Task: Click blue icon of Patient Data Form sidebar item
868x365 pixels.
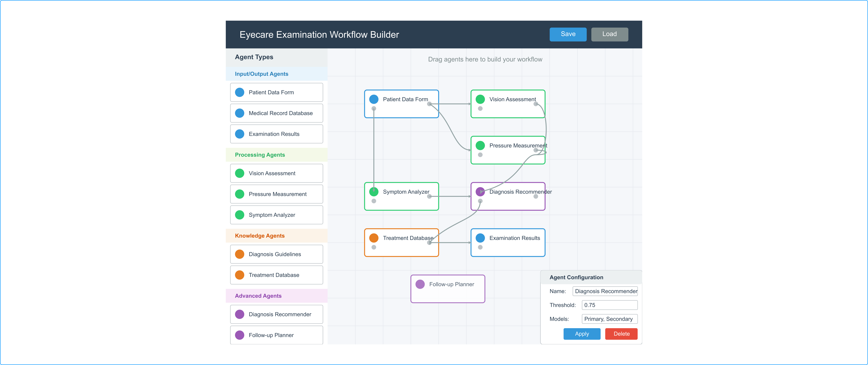Action: pyautogui.click(x=239, y=92)
